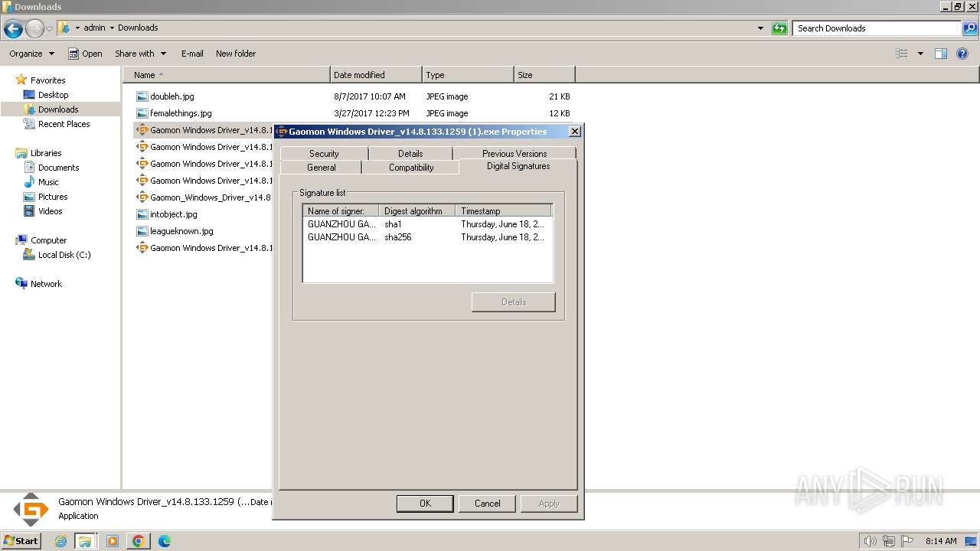980x551 pixels.
Task: Sort by Digest algorithm column
Action: 417,210
